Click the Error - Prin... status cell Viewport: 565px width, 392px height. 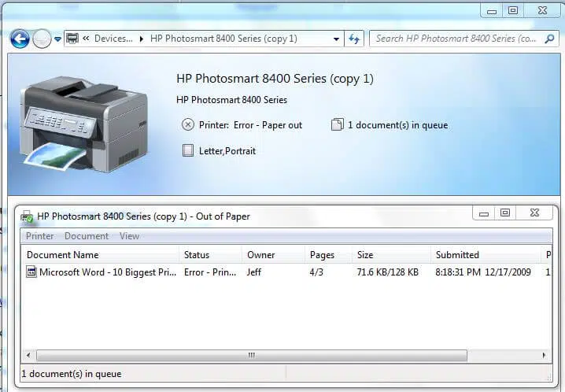(x=210, y=272)
